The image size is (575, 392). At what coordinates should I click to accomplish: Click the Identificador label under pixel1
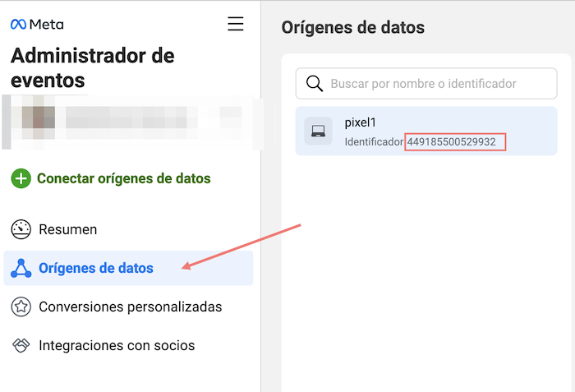[374, 142]
